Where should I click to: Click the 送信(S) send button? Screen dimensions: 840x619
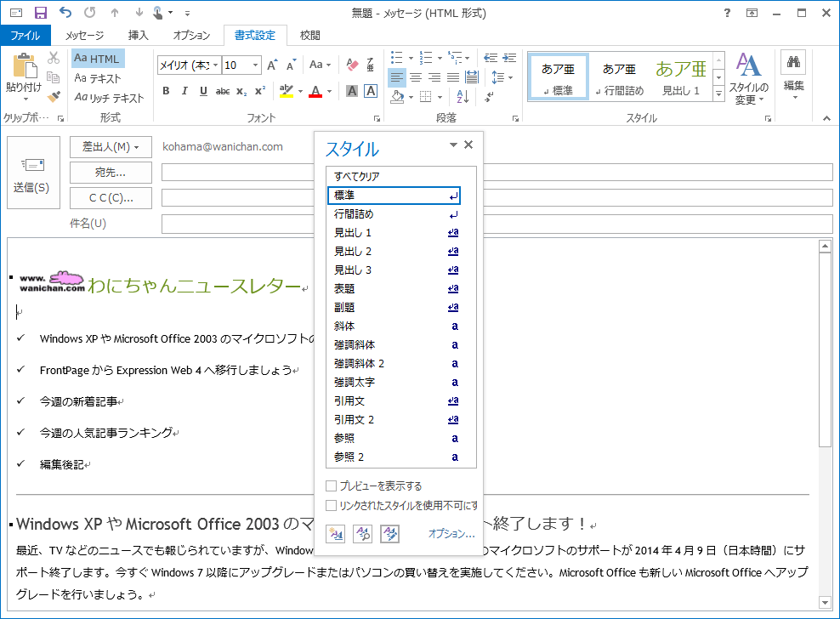[x=33, y=173]
